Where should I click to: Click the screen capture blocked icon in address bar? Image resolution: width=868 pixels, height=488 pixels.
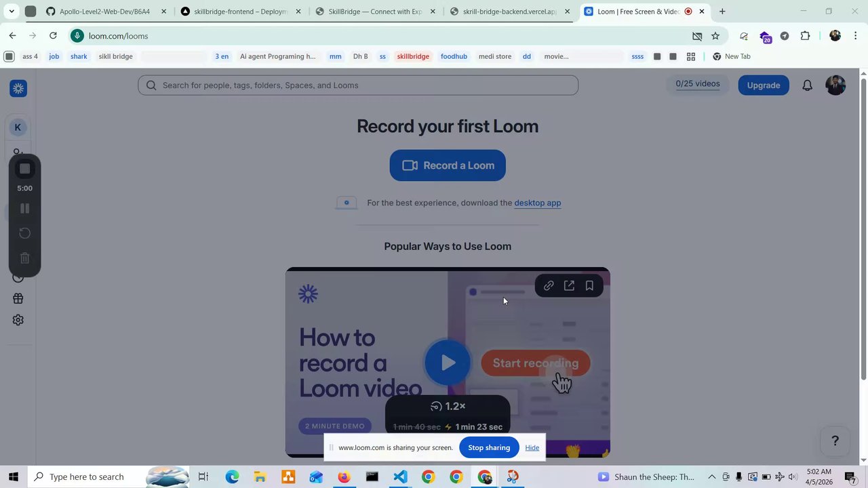coord(697,36)
